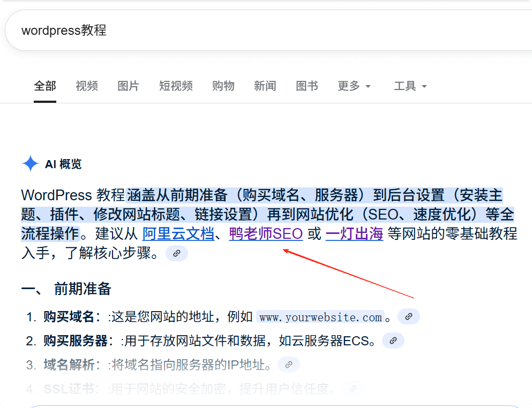
Task: Switch to the 视频 tab
Action: coord(86,86)
